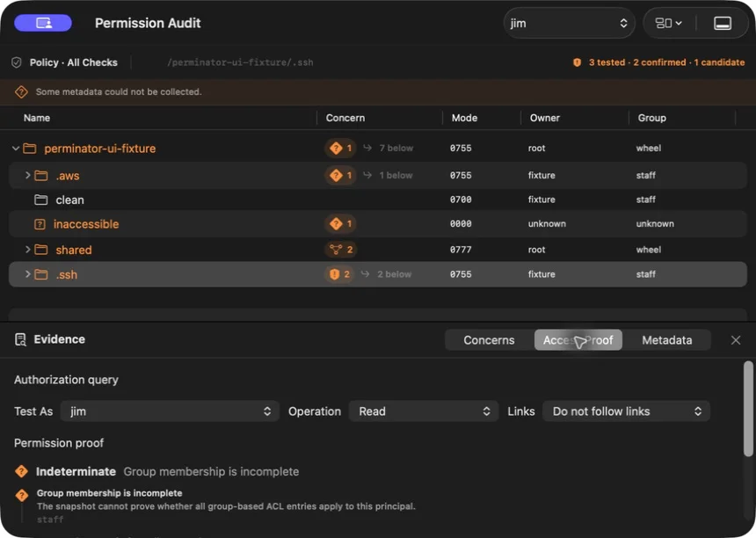
Task: Select the clean folder name
Action: pyautogui.click(x=70, y=200)
